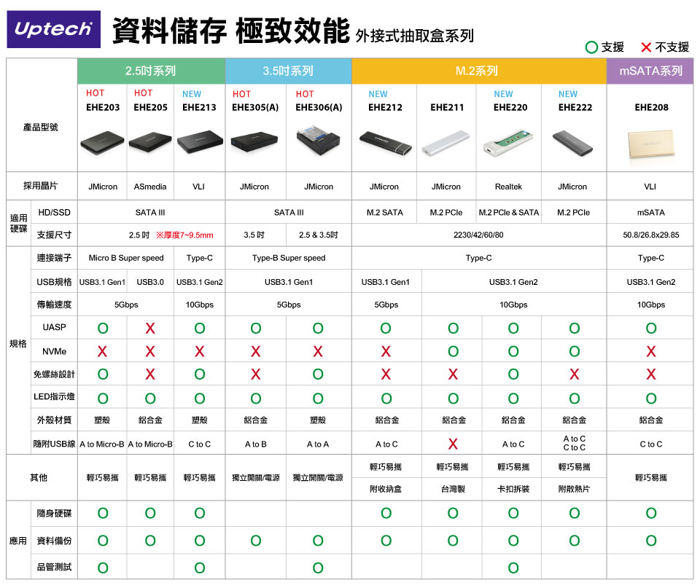Click the green circle for EHE306(A) 品管測試

click(x=318, y=568)
